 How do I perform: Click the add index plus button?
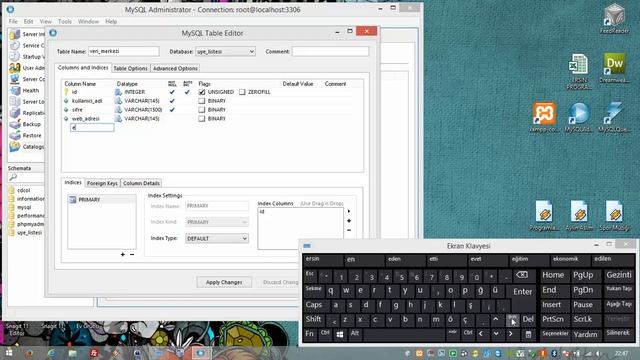coord(122,254)
